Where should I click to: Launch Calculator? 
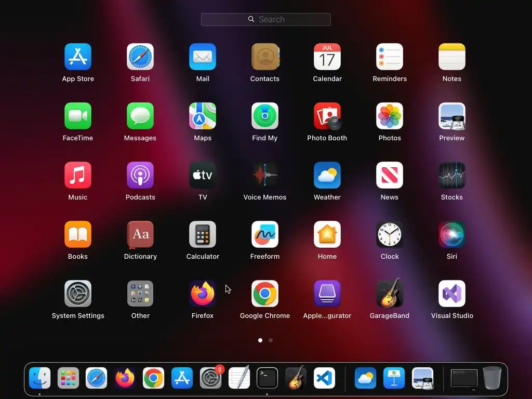(203, 234)
